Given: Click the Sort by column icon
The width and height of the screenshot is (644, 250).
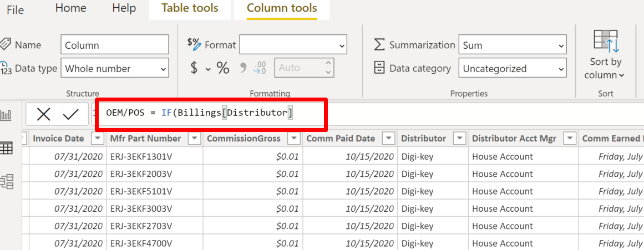Looking at the screenshot, I should coord(606,41).
